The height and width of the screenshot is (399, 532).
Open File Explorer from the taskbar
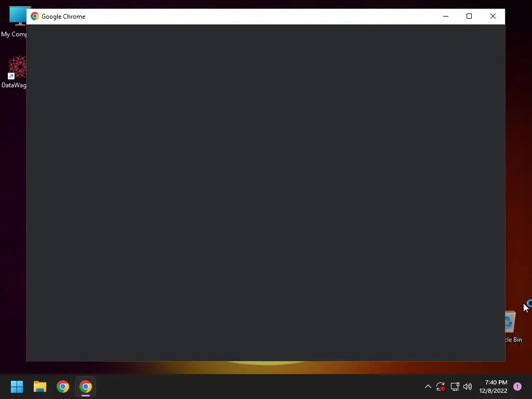[39, 387]
